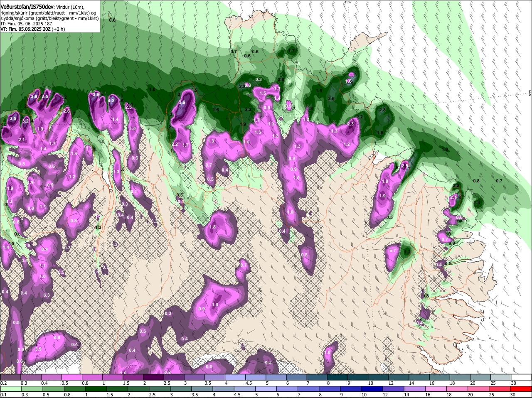This screenshot has height=398, width=532.
Task: Click the 3.2 precipitation value on map
Action: [26, 121]
